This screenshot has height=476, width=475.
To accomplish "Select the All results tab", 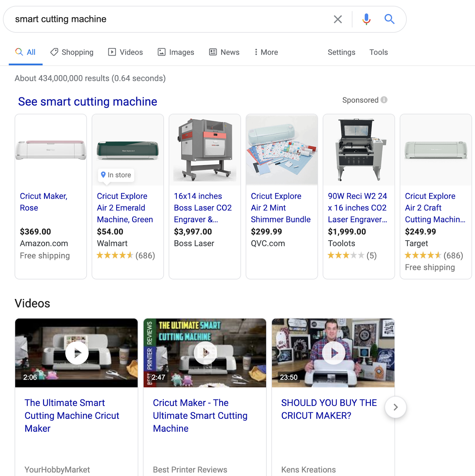I will pyautogui.click(x=26, y=52).
